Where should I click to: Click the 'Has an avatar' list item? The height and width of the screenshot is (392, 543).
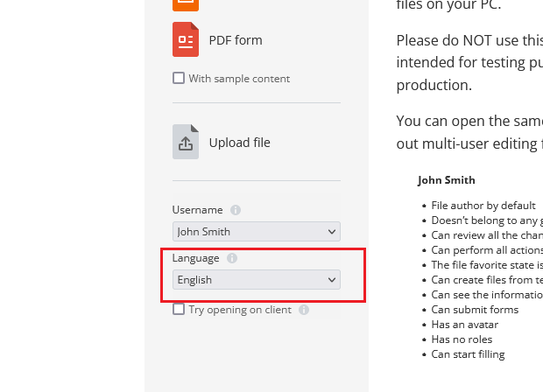(x=465, y=325)
